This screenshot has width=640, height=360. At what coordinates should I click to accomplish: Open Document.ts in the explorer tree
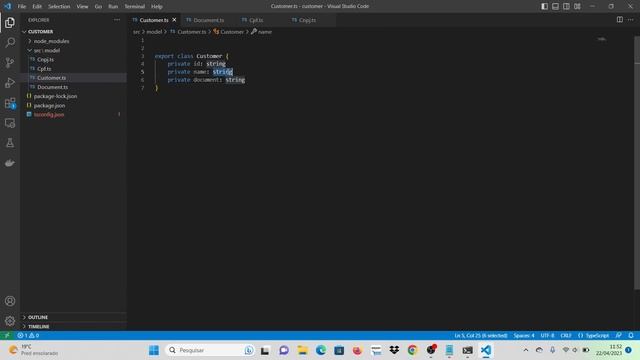52,87
